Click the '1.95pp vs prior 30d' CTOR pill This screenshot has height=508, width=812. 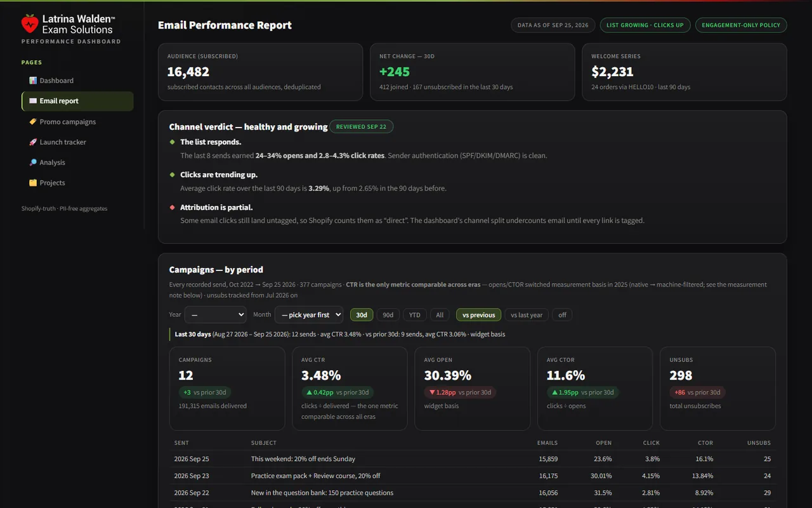click(x=582, y=392)
